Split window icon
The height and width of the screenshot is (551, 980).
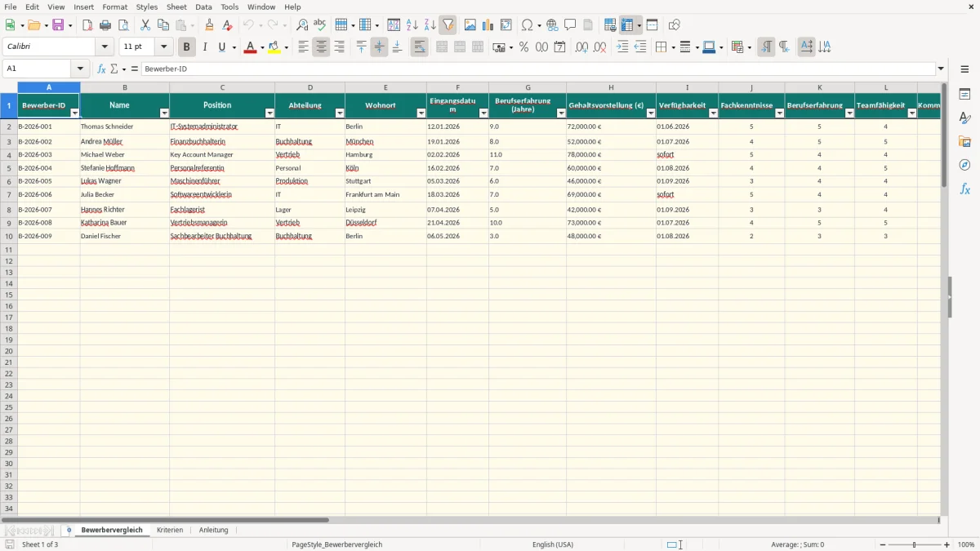(x=653, y=25)
